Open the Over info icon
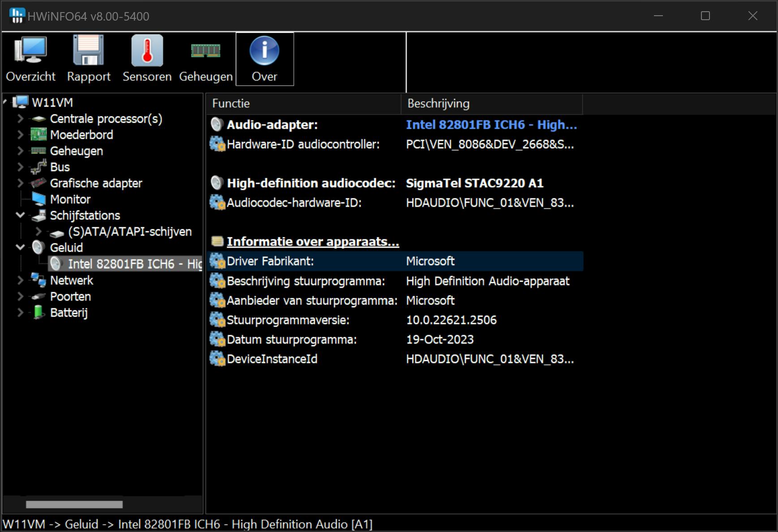This screenshot has height=532, width=778. pos(264,51)
